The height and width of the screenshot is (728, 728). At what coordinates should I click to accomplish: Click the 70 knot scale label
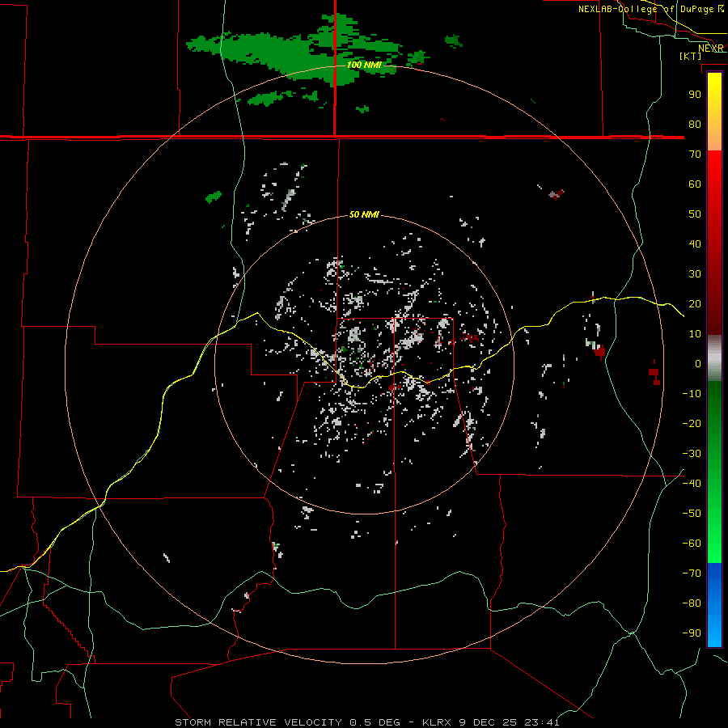[x=695, y=154]
